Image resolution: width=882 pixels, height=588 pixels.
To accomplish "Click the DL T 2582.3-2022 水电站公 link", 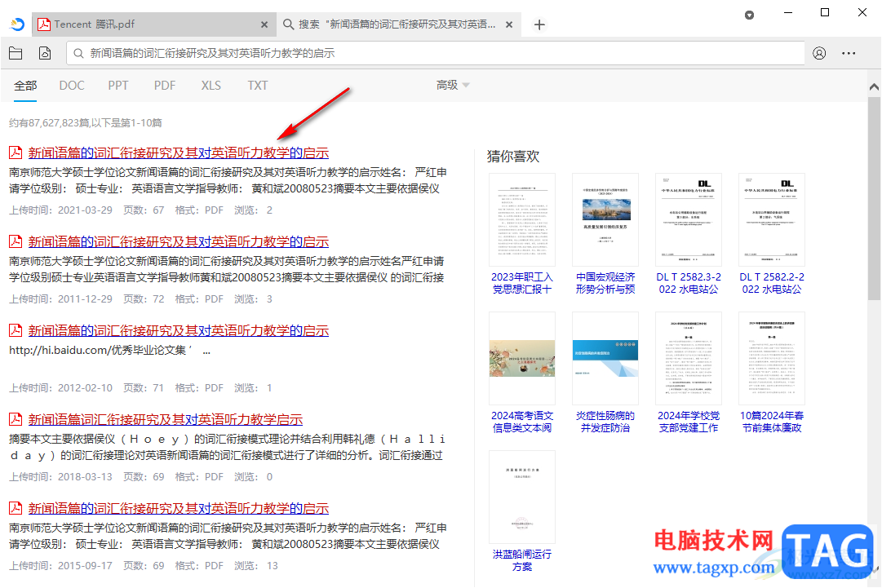I will 689,283.
